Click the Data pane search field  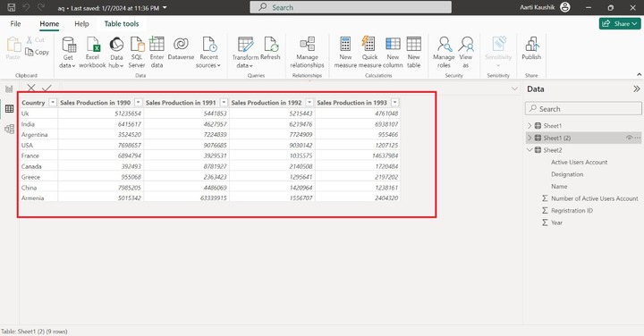(x=583, y=109)
